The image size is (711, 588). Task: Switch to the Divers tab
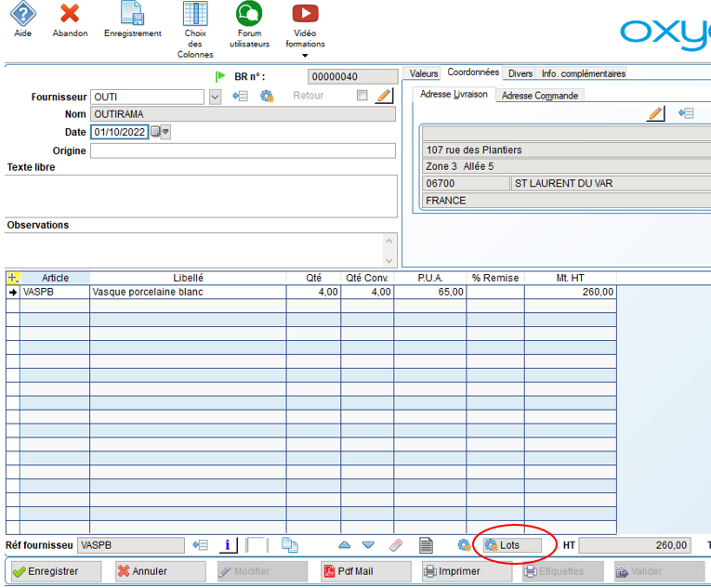tap(520, 73)
